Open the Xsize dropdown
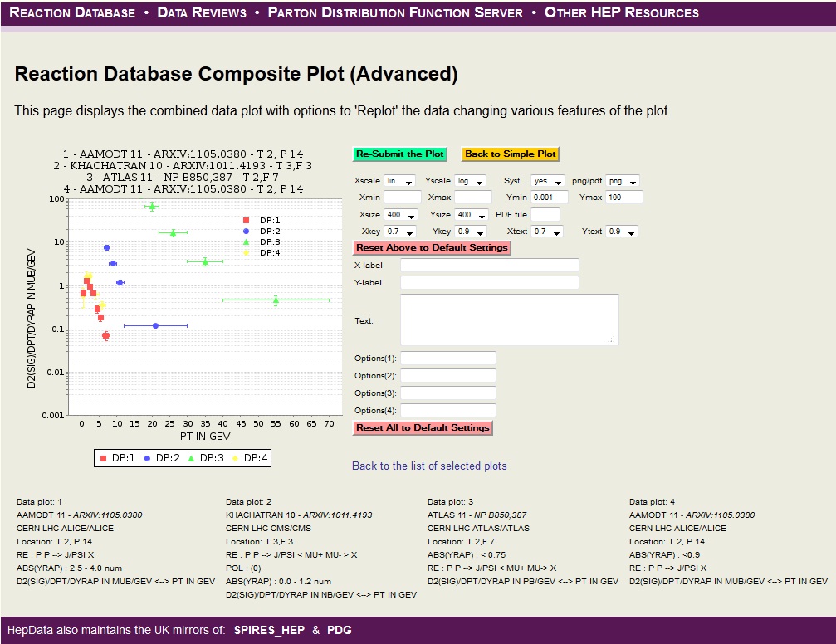 click(x=401, y=215)
